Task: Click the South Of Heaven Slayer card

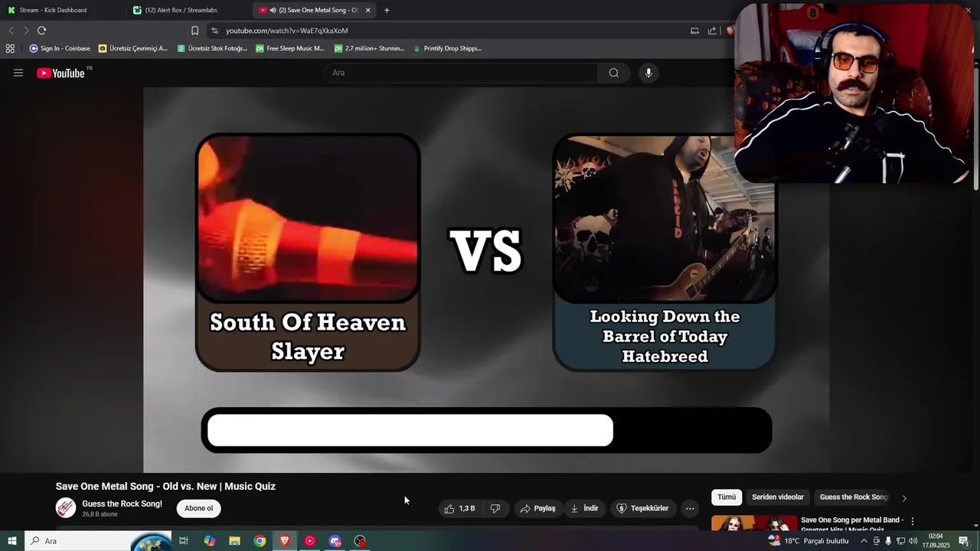Action: pos(308,253)
